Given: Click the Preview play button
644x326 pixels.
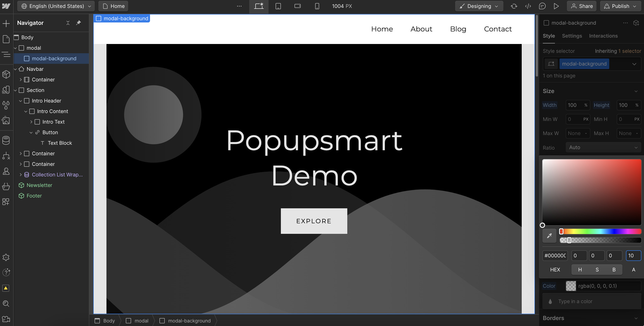Looking at the screenshot, I should (556, 6).
